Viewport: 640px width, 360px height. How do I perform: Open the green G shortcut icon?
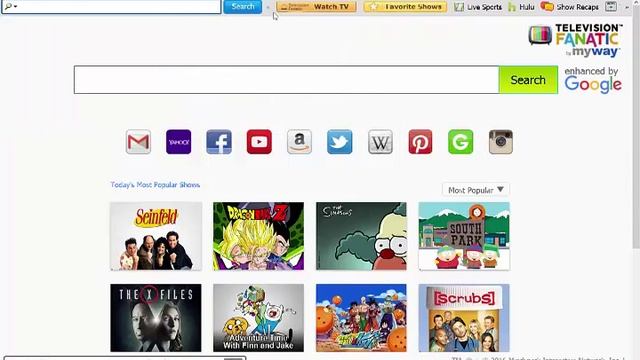coord(460,142)
